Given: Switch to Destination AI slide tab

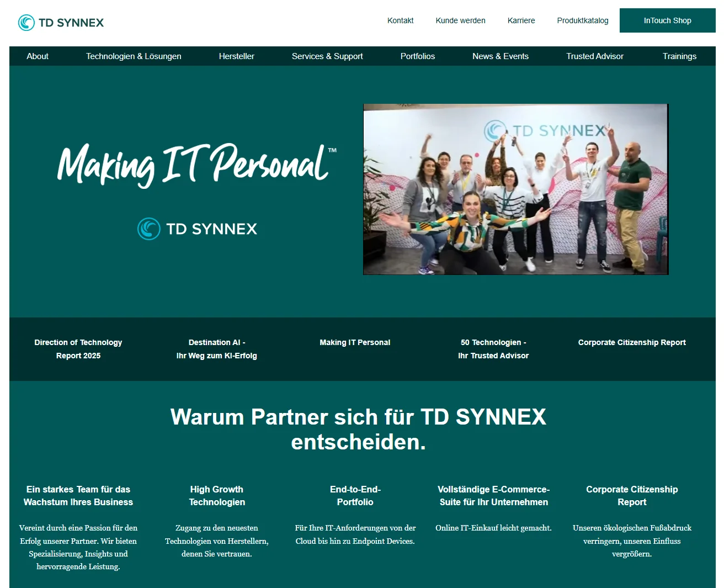Looking at the screenshot, I should point(216,349).
